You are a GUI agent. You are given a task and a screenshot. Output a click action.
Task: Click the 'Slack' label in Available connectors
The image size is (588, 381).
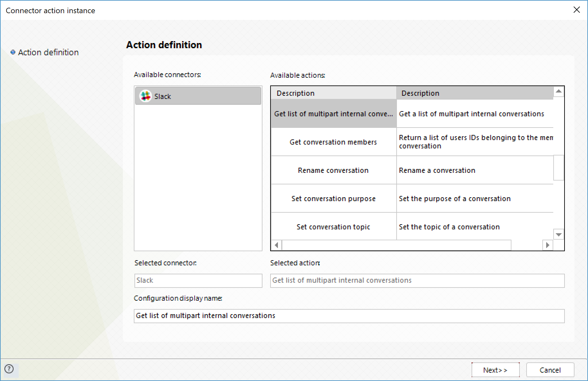tap(162, 96)
